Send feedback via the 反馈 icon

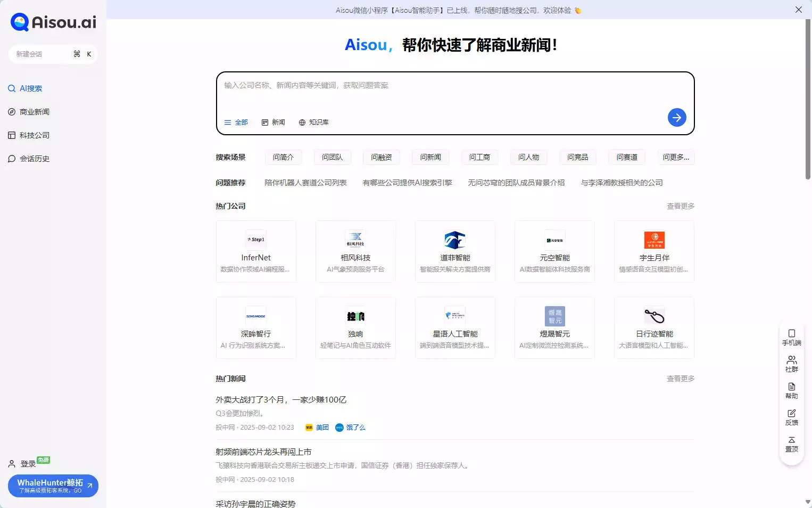[792, 416]
